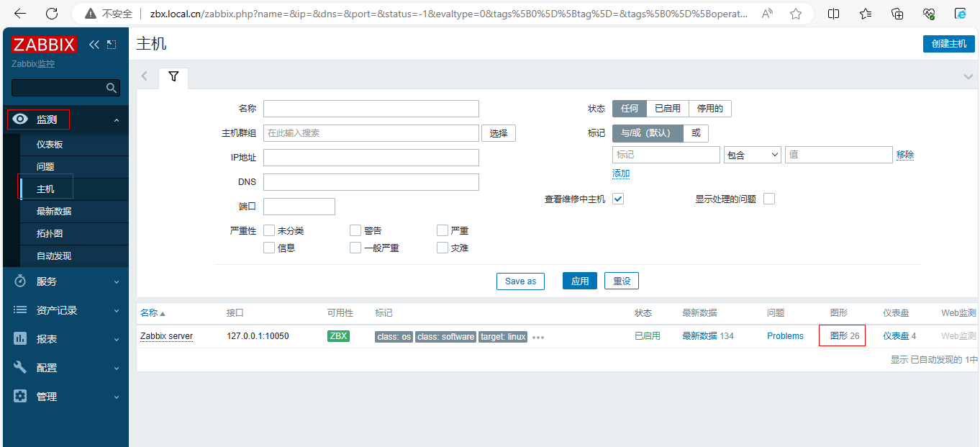Click the green ZBX availability badge
980x447 pixels.
tap(338, 336)
